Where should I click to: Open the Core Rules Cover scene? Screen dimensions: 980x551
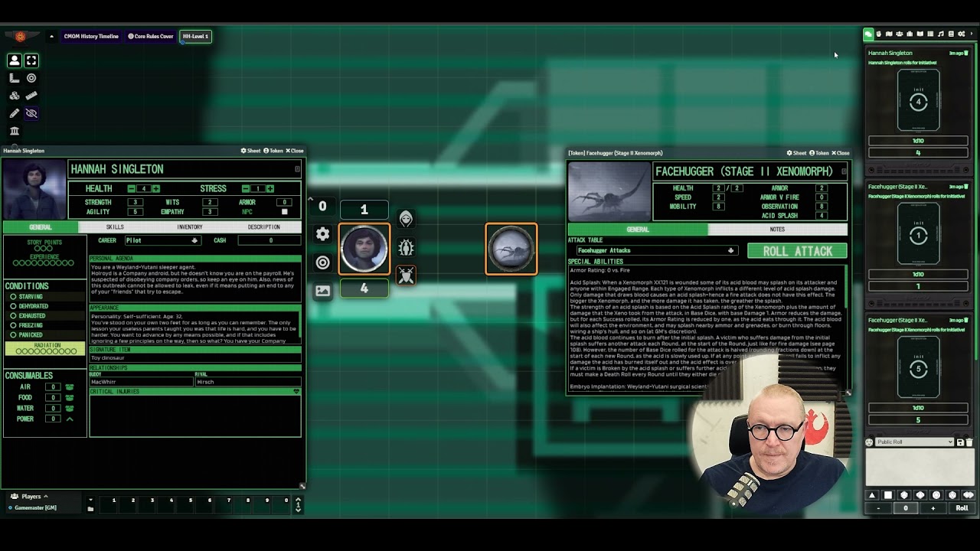click(x=151, y=36)
